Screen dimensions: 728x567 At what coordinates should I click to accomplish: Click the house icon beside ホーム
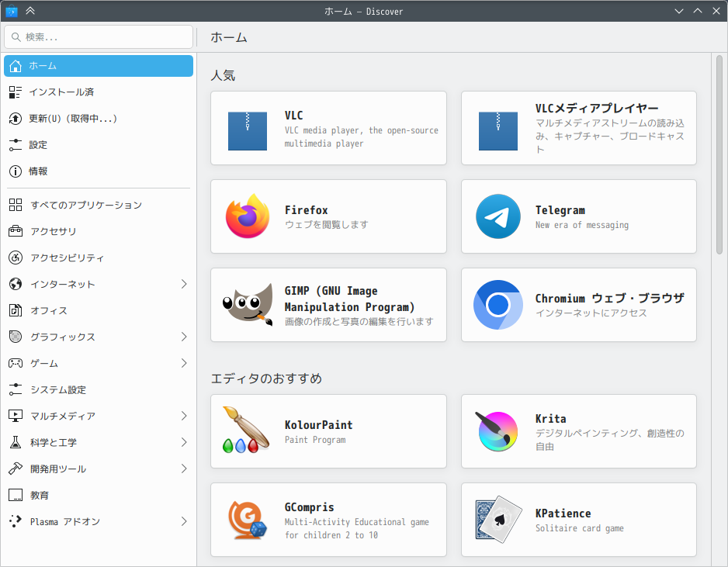point(16,66)
